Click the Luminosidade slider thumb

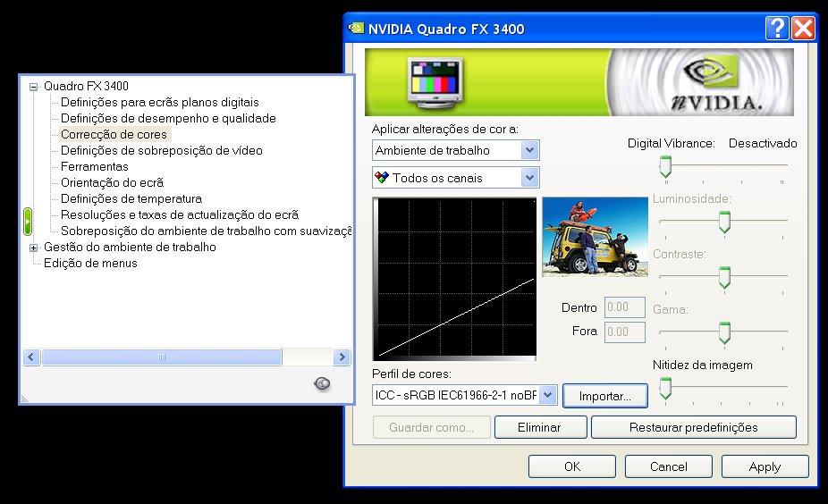[724, 223]
